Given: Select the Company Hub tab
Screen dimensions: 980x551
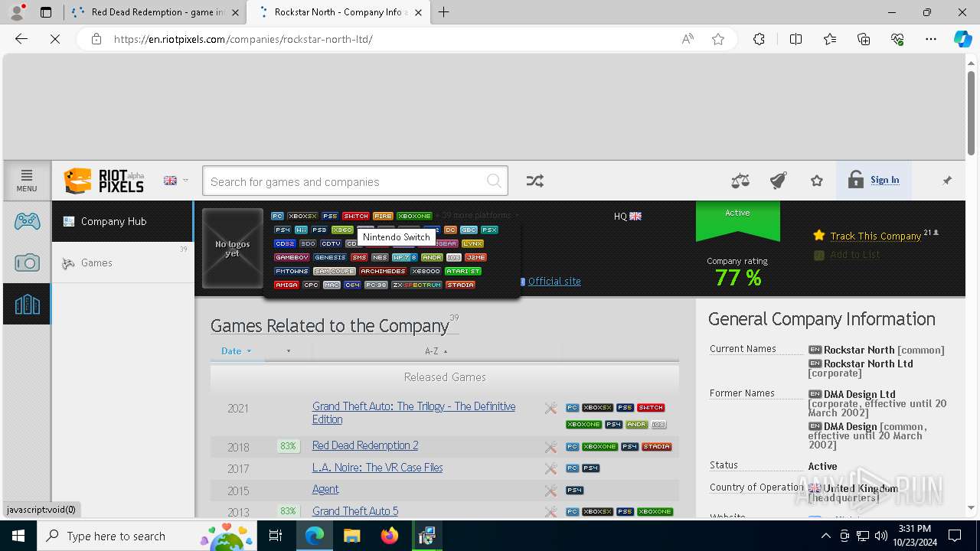Looking at the screenshot, I should (122, 221).
